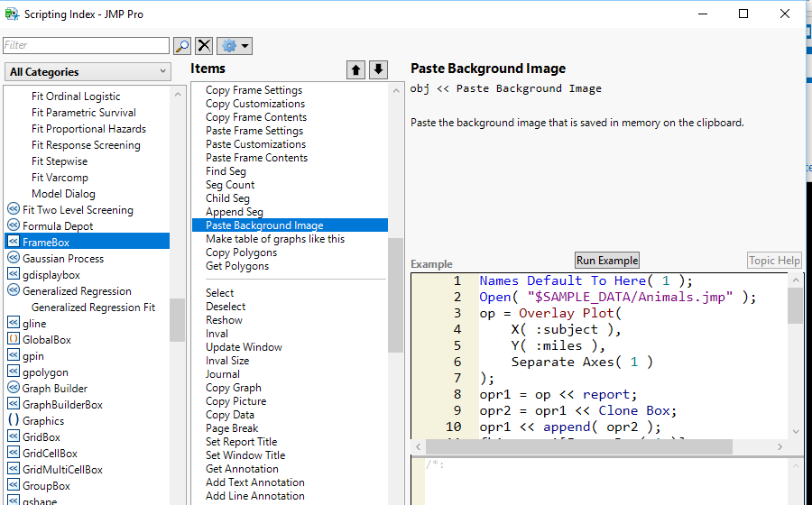
Task: Click into the Filter text field
Action: [x=86, y=45]
